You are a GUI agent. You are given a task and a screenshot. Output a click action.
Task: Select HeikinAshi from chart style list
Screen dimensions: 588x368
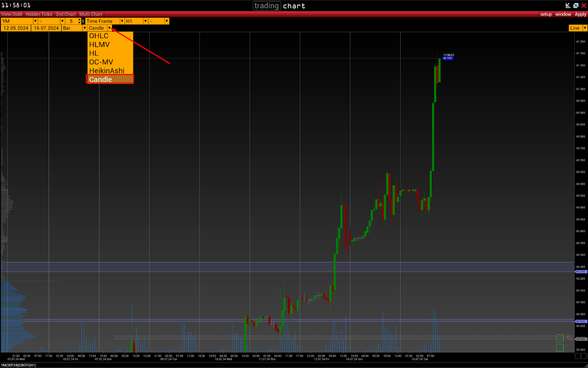point(107,71)
